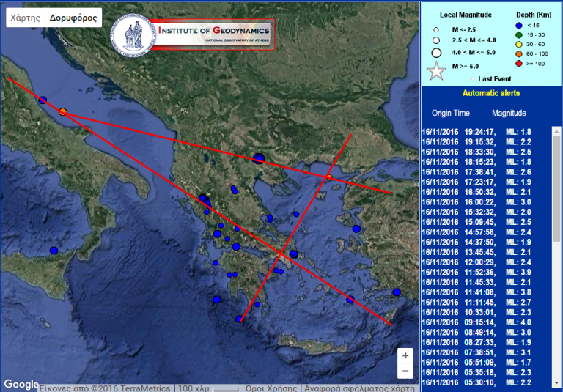The width and height of the screenshot is (563, 392).
Task: Click the blue depth under 15 km swatch
Action: coord(519,26)
